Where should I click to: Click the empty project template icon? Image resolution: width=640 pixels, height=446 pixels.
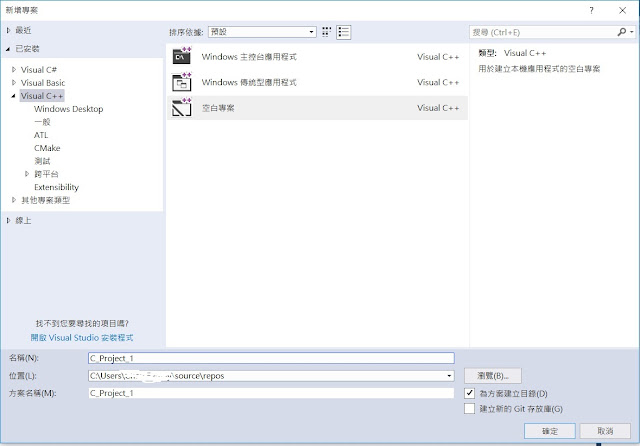(182, 108)
